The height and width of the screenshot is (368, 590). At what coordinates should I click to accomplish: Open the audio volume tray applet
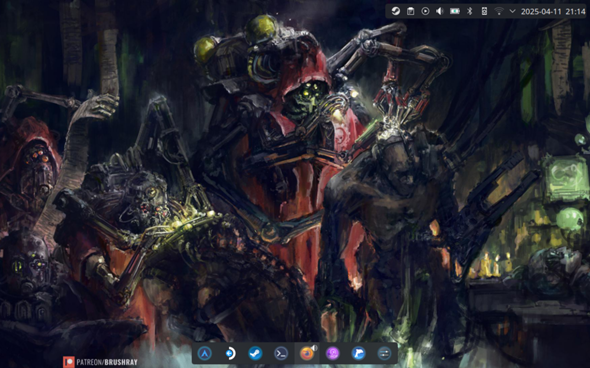click(x=440, y=11)
